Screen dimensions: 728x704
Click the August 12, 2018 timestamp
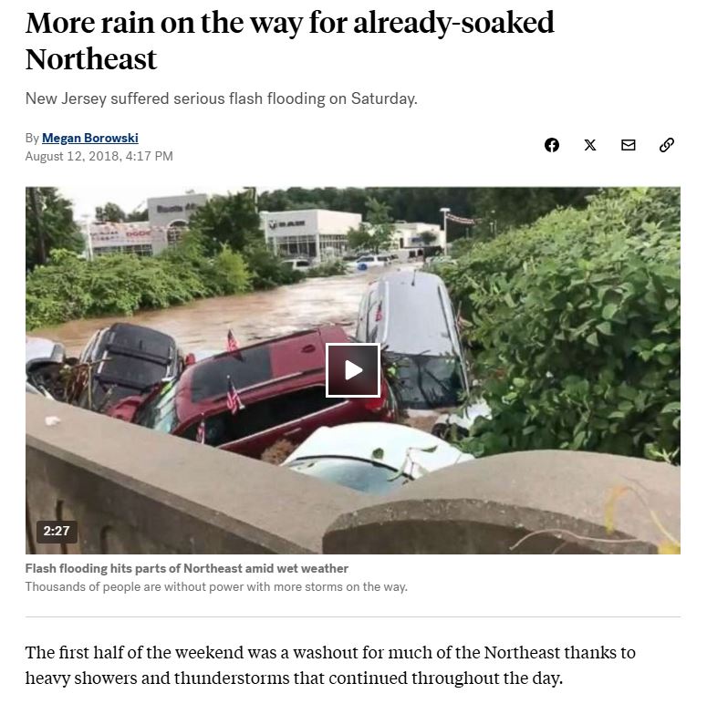click(99, 156)
